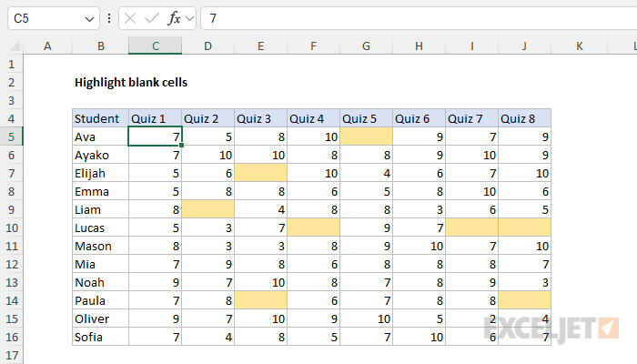Select row 1 header
Viewport: 637px width, 364px height.
click(11, 65)
